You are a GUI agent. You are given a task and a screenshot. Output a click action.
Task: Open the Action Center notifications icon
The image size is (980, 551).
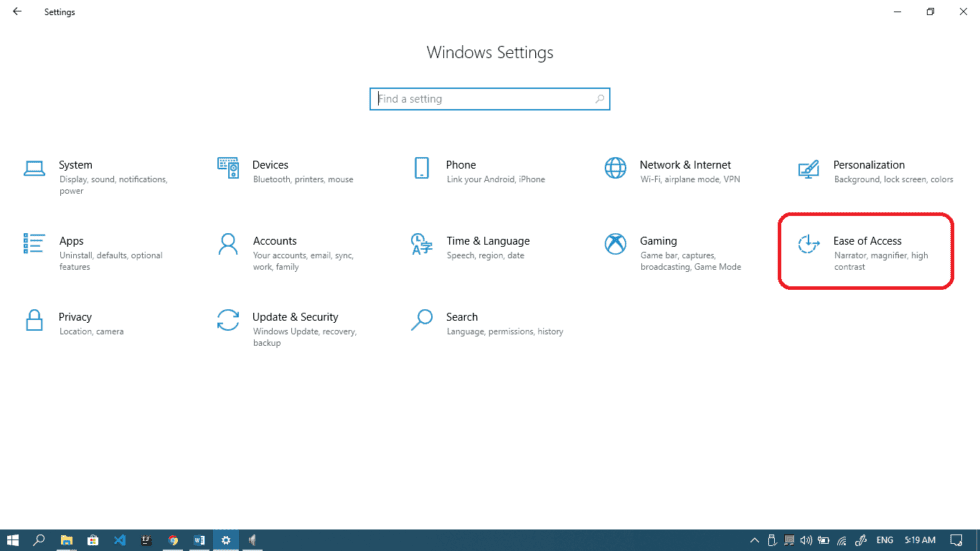tap(956, 540)
